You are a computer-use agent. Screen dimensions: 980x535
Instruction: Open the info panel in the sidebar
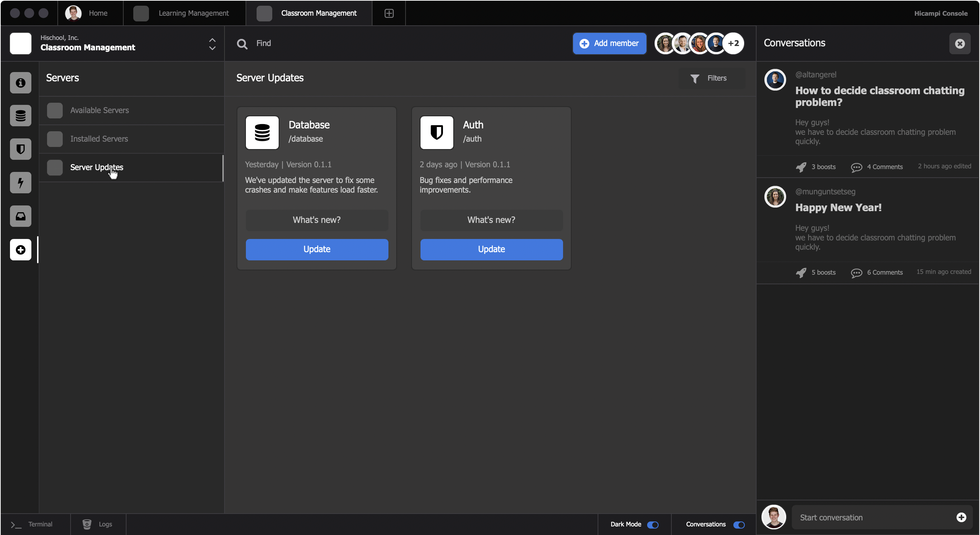click(x=20, y=83)
